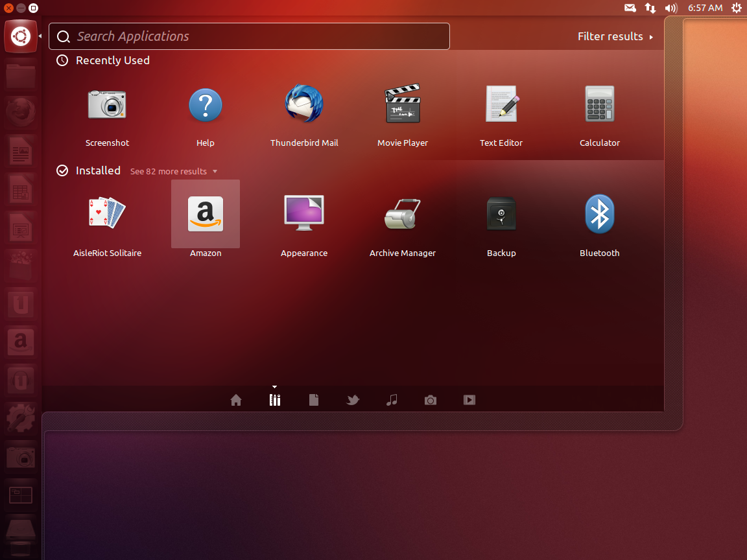Open Ubuntu One in launcher
This screenshot has width=747, height=560.
pyautogui.click(x=21, y=304)
